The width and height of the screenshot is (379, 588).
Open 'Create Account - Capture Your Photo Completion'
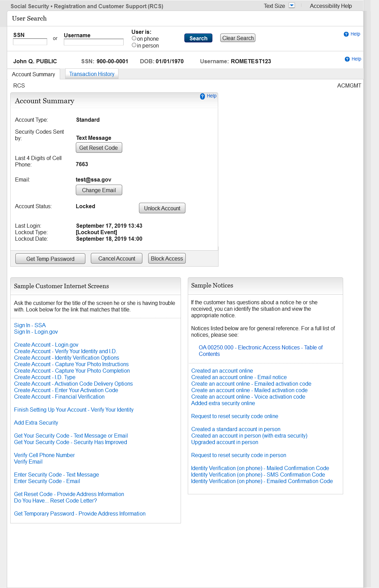tap(72, 371)
